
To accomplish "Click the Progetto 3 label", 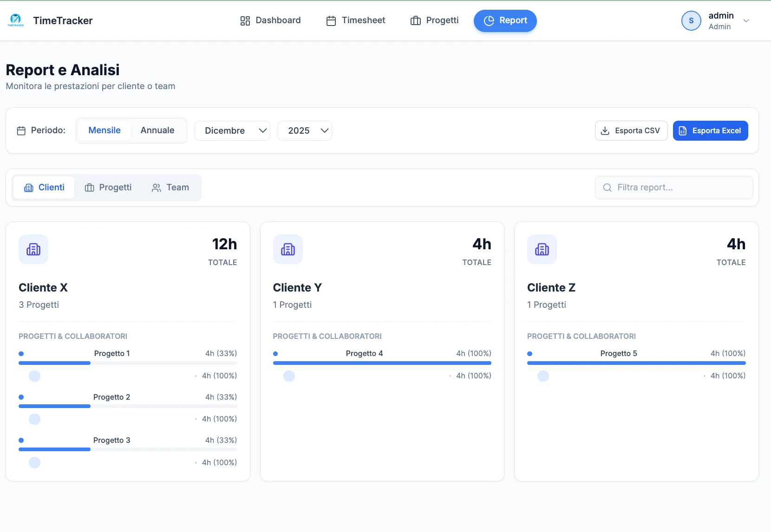I will 112,441.
